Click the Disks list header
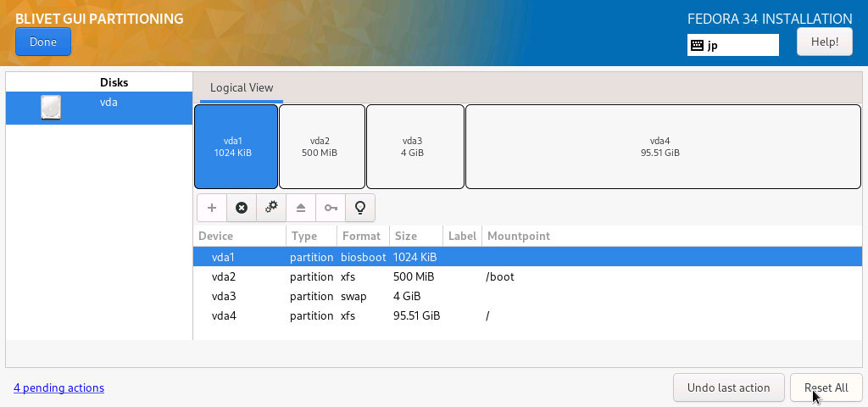This screenshot has height=407, width=868. point(114,82)
